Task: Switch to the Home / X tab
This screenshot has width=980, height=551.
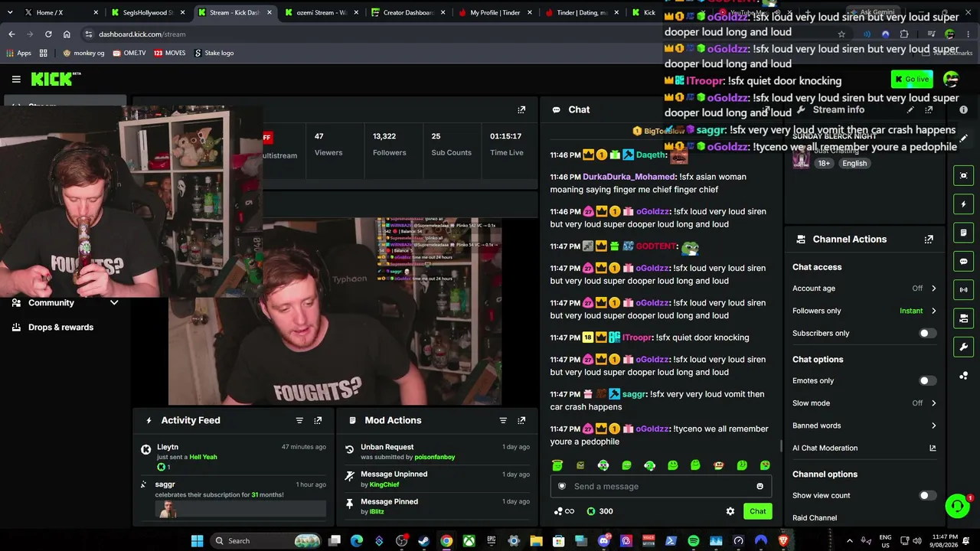Action: [x=57, y=12]
